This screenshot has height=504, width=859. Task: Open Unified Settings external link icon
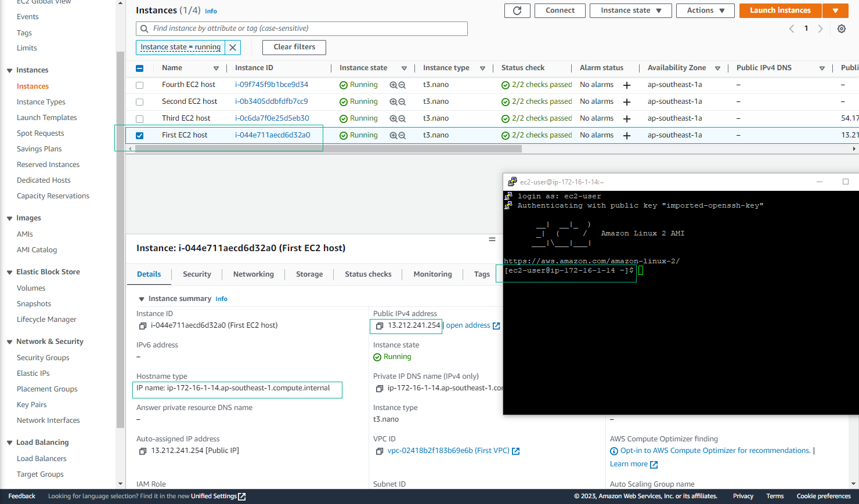[x=242, y=496]
